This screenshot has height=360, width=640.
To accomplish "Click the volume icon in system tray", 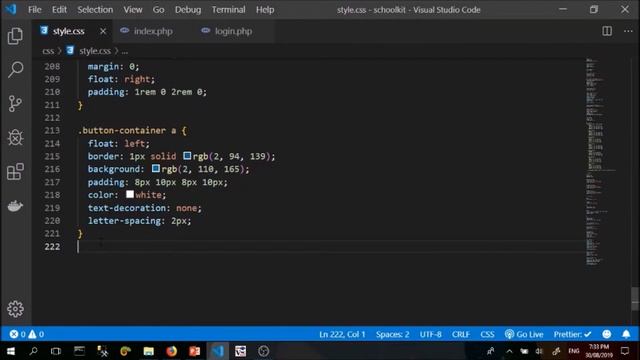I will coord(540,351).
